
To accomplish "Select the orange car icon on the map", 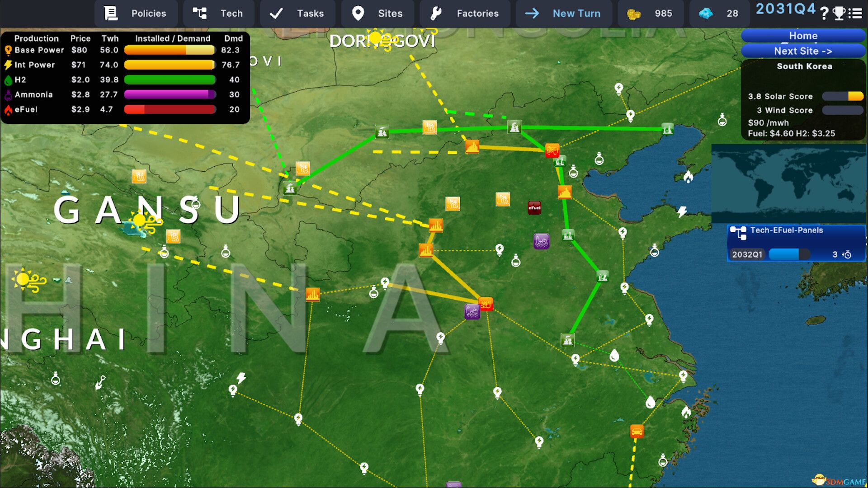I will tap(637, 431).
